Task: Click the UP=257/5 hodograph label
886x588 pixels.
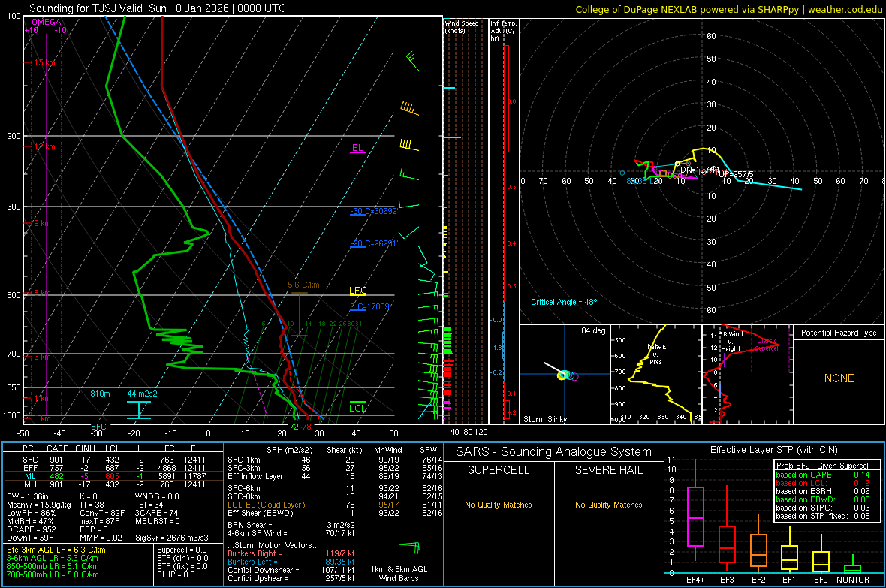Action: pos(737,174)
